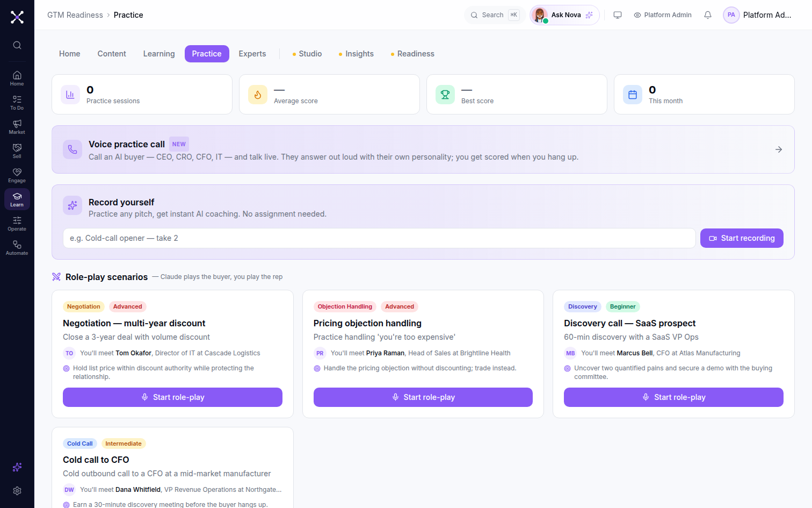The height and width of the screenshot is (508, 812).
Task: Open the Insights tab
Action: tap(357, 54)
